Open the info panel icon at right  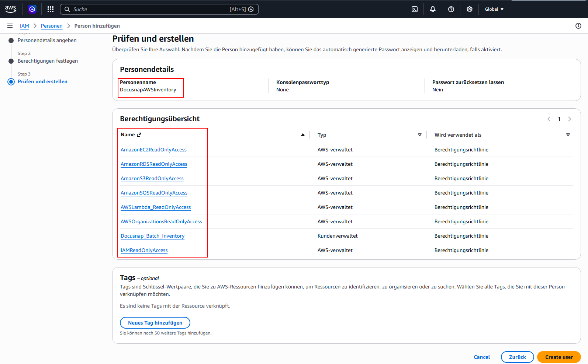click(x=578, y=26)
